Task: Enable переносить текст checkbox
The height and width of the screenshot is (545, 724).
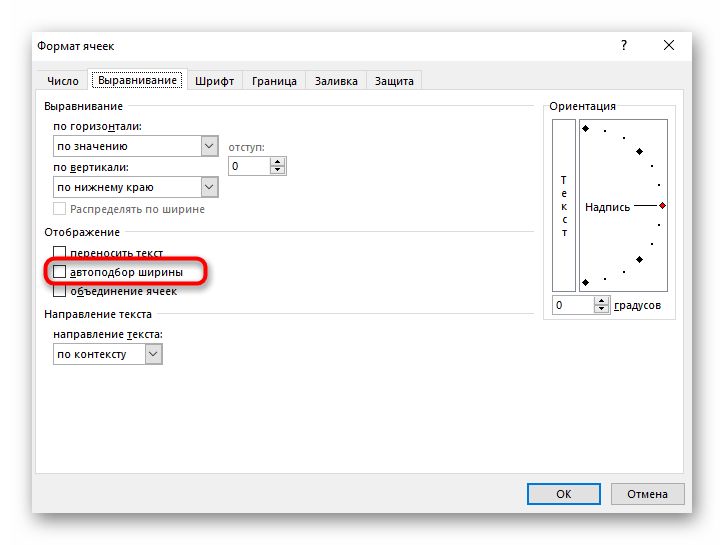Action: click(60, 252)
